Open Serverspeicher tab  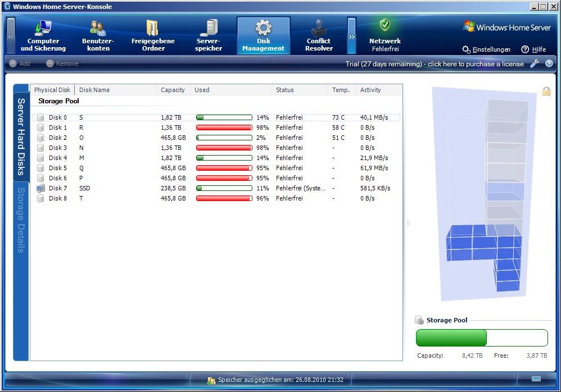coord(209,36)
